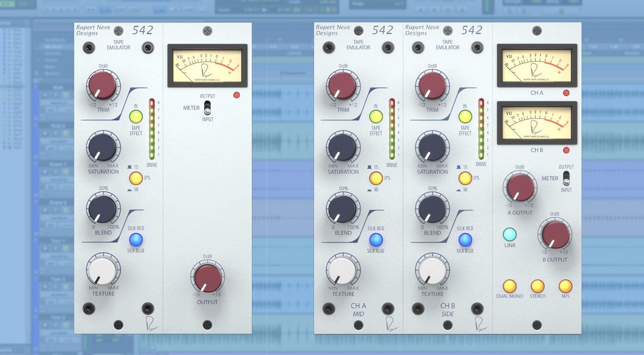Toggle the CH B IPS speed button
Image resolution: width=644 pixels, height=355 pixels.
tap(465, 178)
